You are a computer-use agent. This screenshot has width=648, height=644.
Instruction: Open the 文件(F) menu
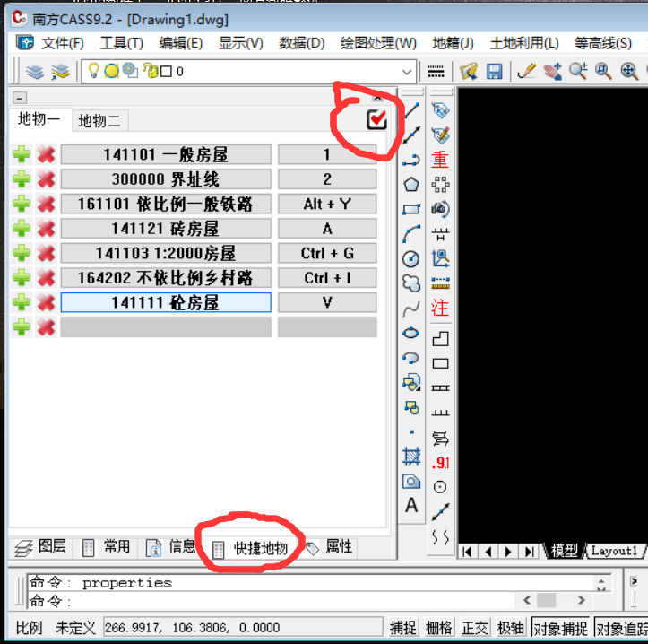(63, 43)
